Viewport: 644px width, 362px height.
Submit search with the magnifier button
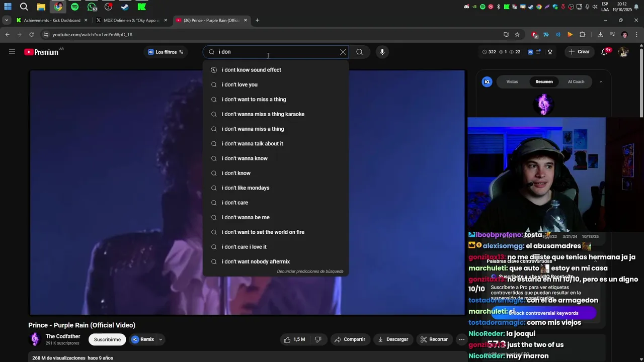point(359,52)
